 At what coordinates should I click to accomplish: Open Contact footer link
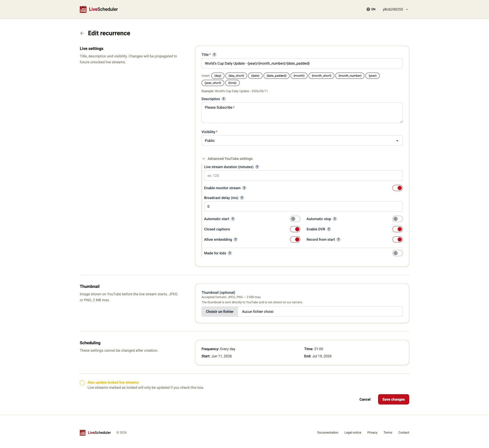point(404,433)
